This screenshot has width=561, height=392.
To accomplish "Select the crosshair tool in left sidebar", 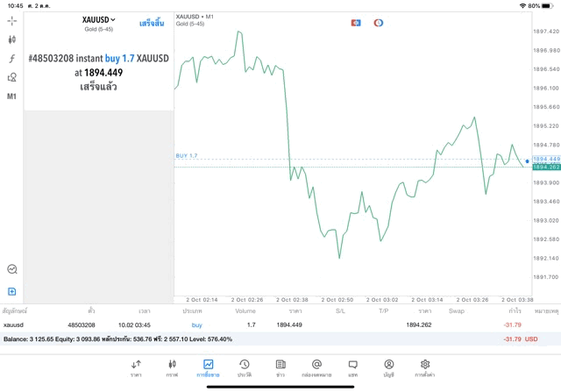I will coord(12,20).
